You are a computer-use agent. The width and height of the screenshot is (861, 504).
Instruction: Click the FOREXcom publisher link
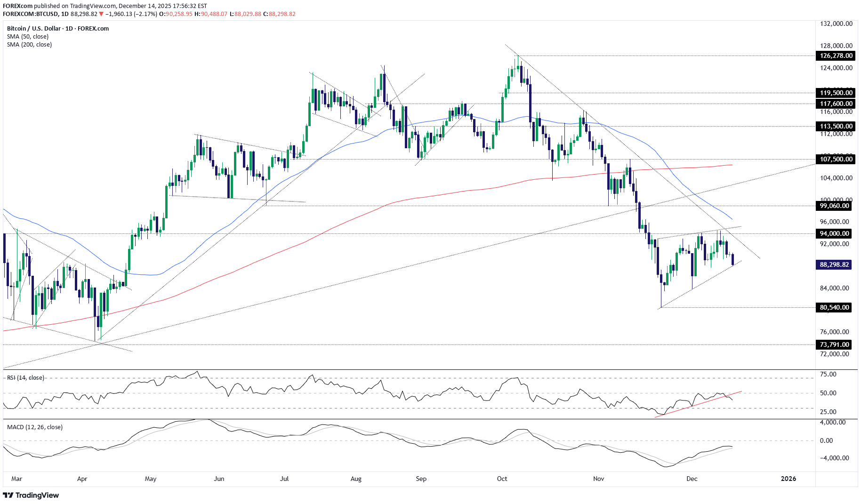tap(17, 6)
